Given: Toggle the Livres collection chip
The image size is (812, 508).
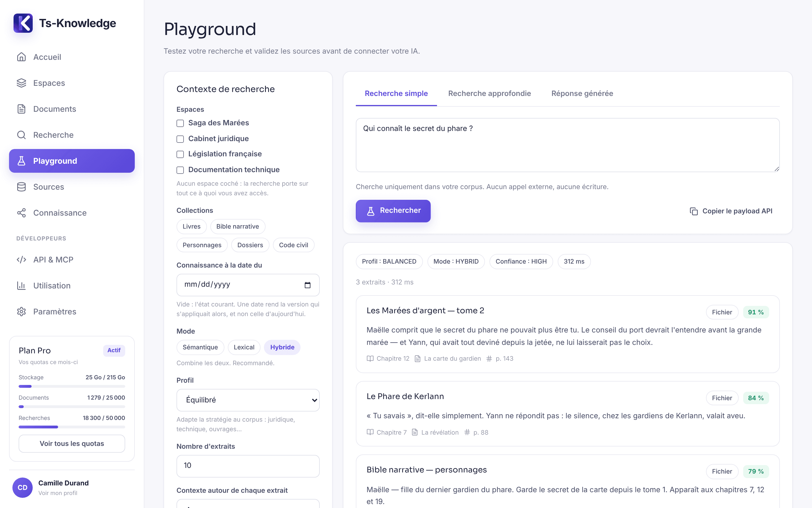Looking at the screenshot, I should coord(192,226).
